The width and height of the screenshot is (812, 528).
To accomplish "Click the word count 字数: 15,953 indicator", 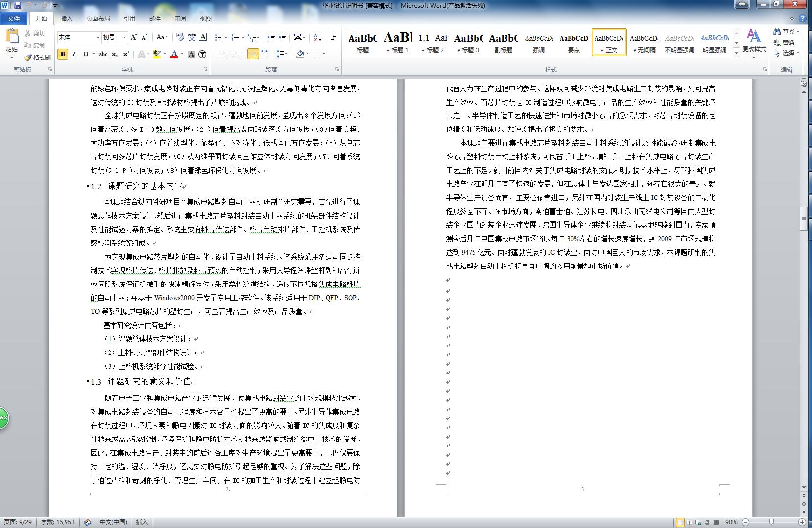I will 58,522.
